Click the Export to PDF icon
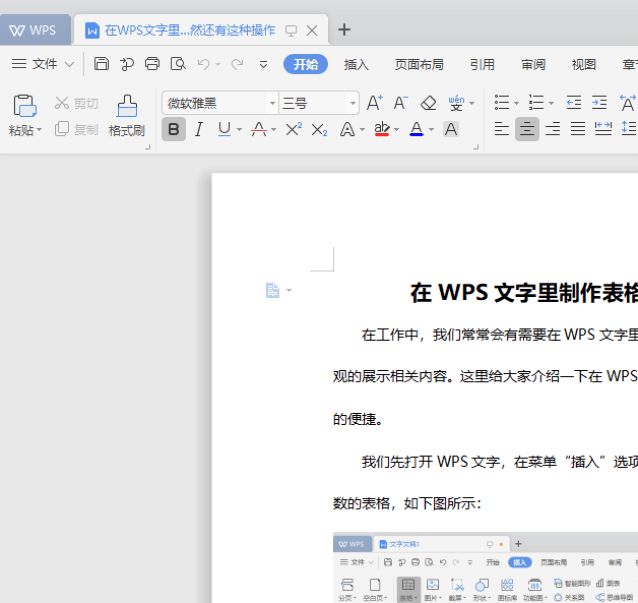The height and width of the screenshot is (603, 638). [x=127, y=64]
